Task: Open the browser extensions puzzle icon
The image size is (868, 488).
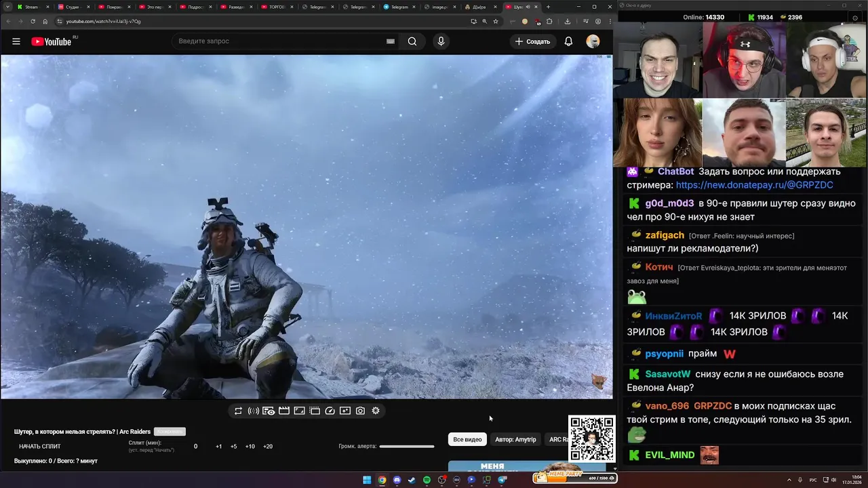Action: (x=549, y=21)
